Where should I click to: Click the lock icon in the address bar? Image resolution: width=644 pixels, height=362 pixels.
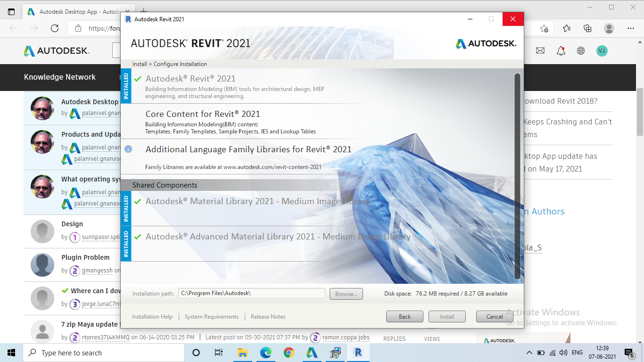[x=79, y=28]
